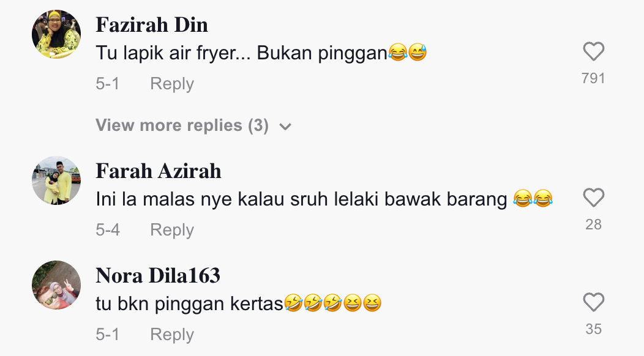Like Nora Dila163's comment using heart
The height and width of the screenshot is (356, 644).
(593, 303)
